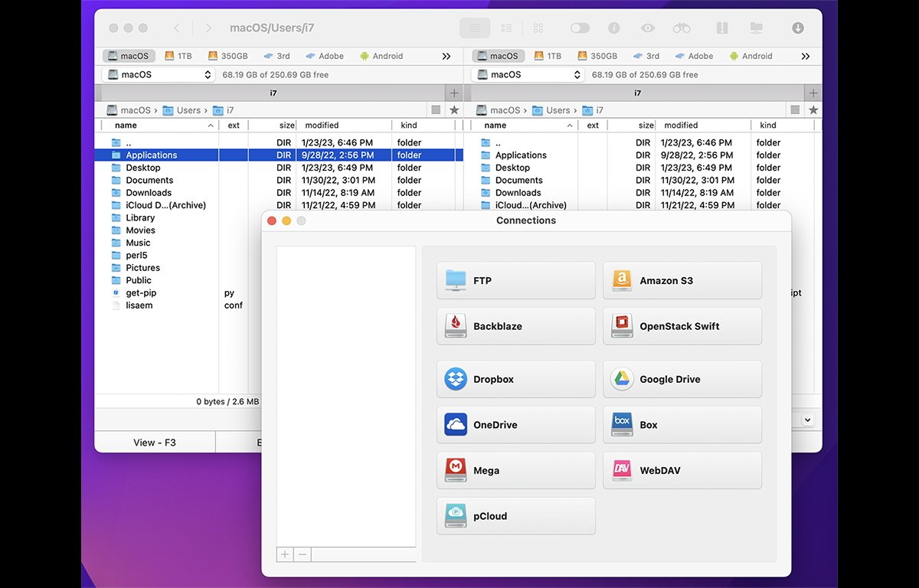Choose the pCloud connection
This screenshot has width=919, height=588.
coord(516,516)
